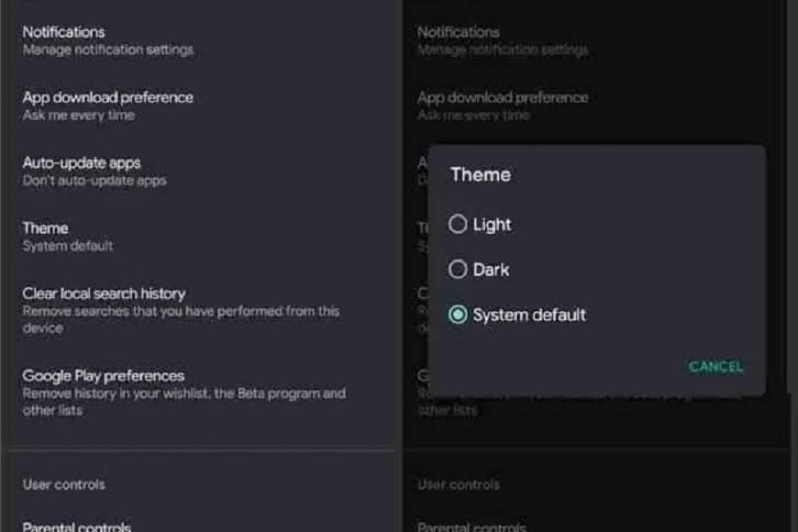Select the Dark theme radio button
Viewport: 798px width, 532px height.
pyautogui.click(x=458, y=269)
